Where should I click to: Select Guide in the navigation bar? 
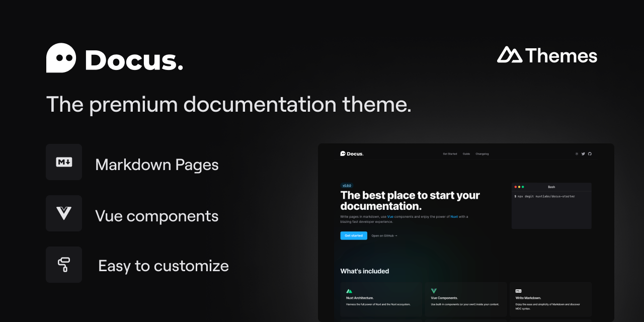(x=466, y=153)
